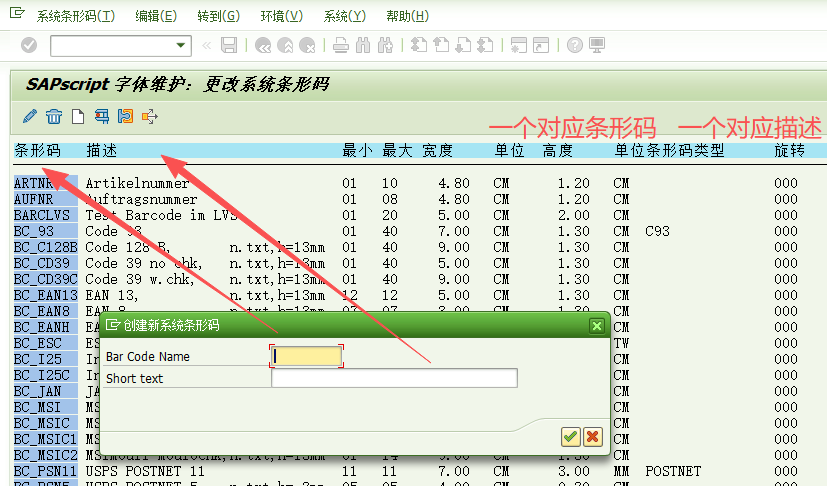Close the 创建新系统条形码 dialog
The width and height of the screenshot is (827, 486).
coord(597,326)
